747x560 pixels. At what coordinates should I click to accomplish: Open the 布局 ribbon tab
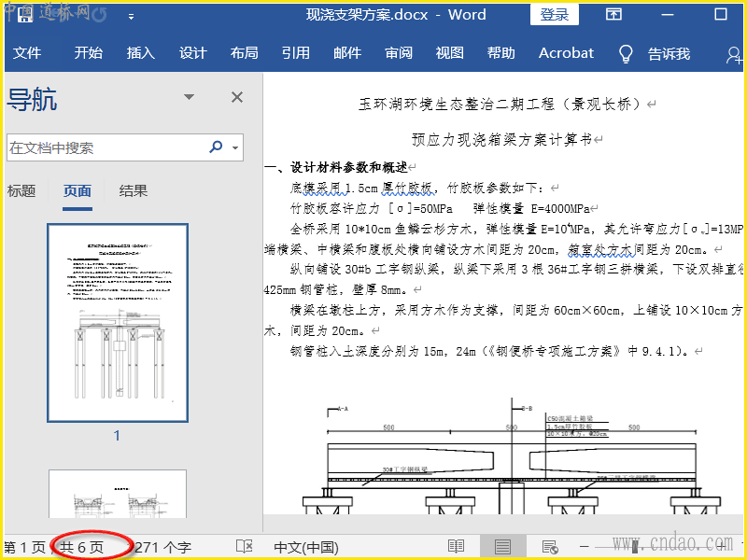click(x=245, y=53)
